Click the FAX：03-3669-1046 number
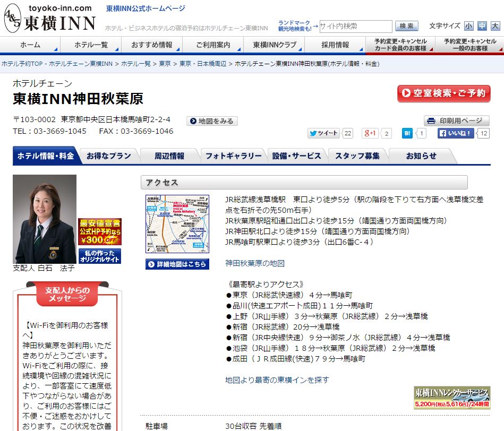Viewport: 504px width, 431px height. pyautogui.click(x=136, y=131)
